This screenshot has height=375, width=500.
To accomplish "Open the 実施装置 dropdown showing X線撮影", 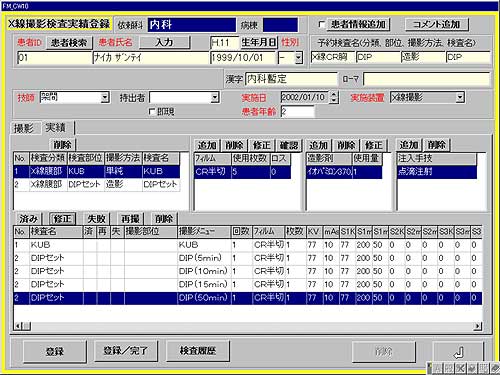I will click(x=460, y=97).
